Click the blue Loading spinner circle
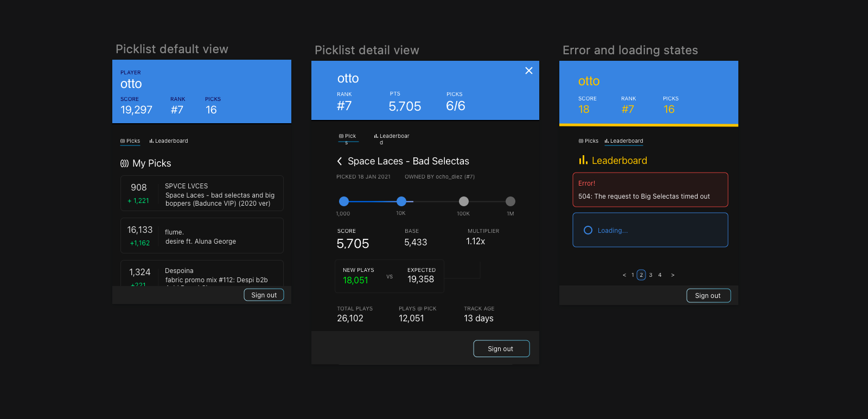The height and width of the screenshot is (419, 868). tap(588, 230)
